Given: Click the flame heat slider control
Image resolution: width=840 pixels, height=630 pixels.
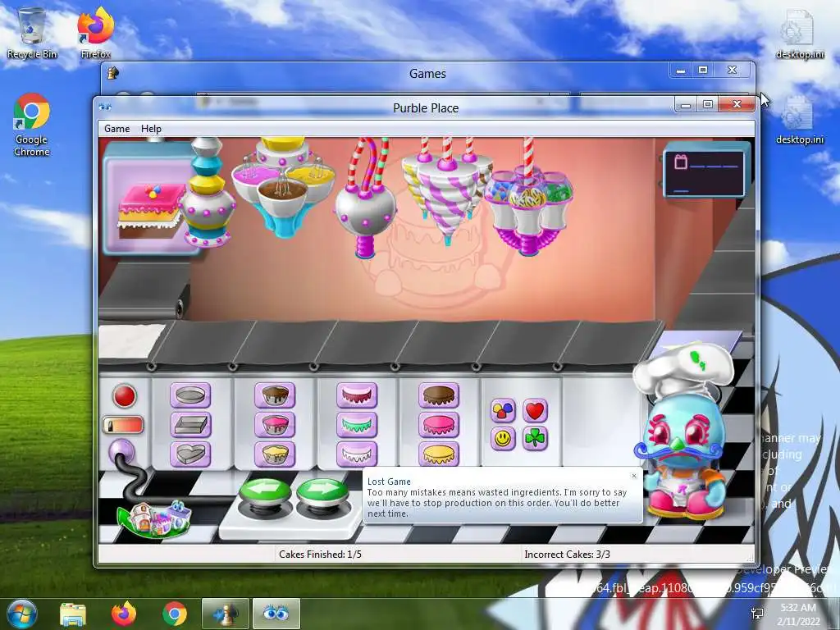Looking at the screenshot, I should click(x=123, y=426).
